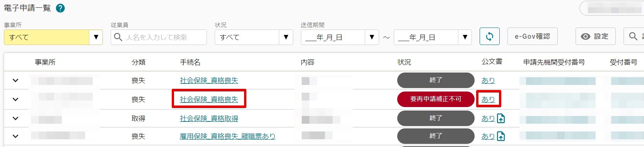The width and height of the screenshot is (644, 147).
Task: Expand the first 喪失 row chevron
Action: 15,80
